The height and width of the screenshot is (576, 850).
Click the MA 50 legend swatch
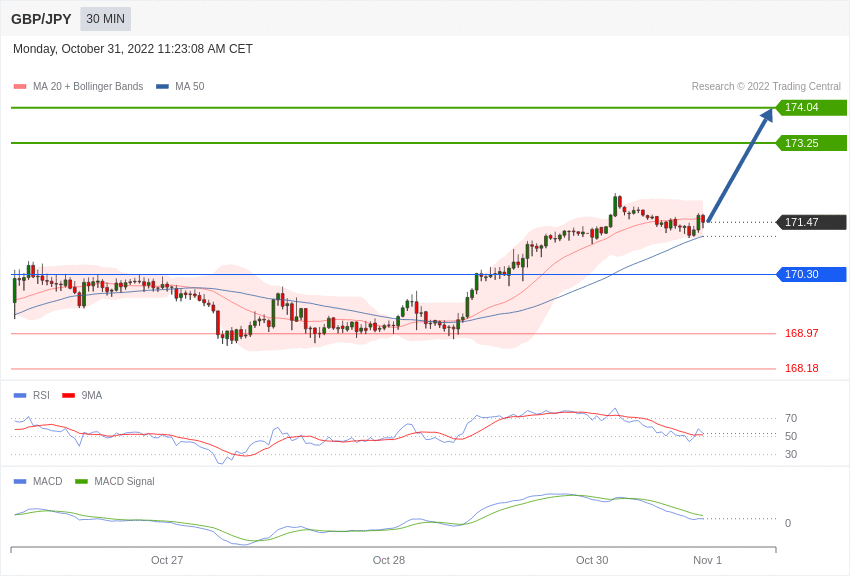point(162,86)
